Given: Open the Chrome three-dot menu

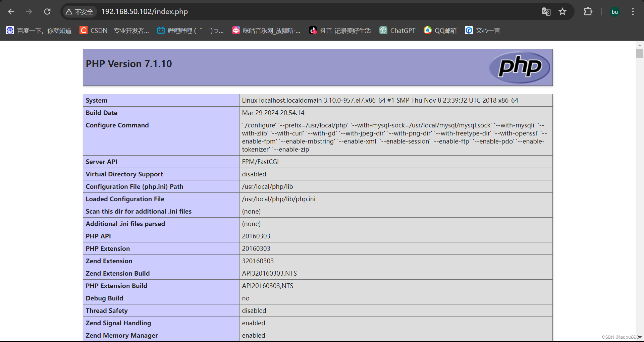Looking at the screenshot, I should point(633,12).
